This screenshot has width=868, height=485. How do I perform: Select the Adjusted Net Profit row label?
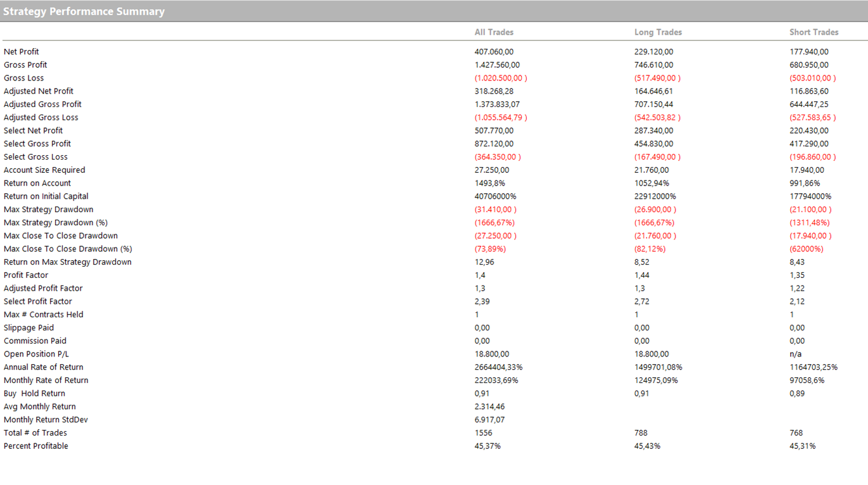39,91
